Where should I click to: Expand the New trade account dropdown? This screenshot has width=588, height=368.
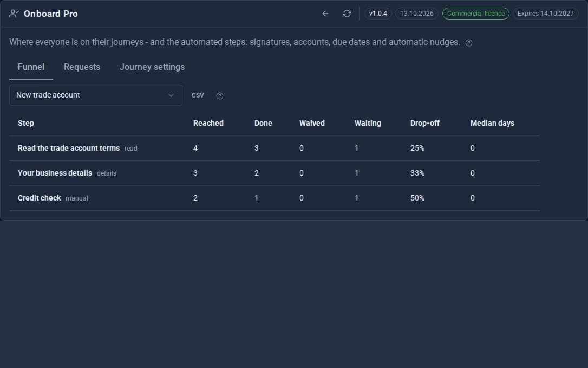pos(96,95)
